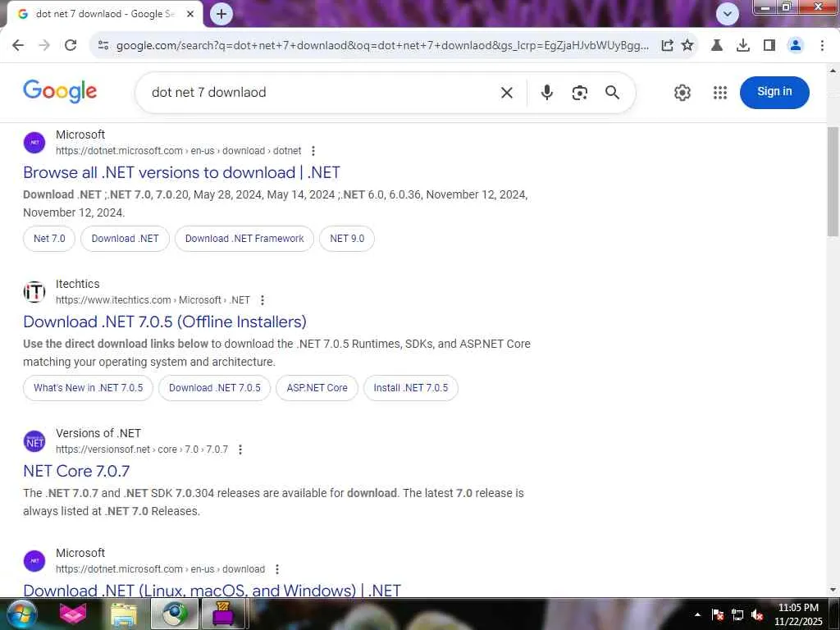Submit search with magnifying glass icon

[612, 92]
